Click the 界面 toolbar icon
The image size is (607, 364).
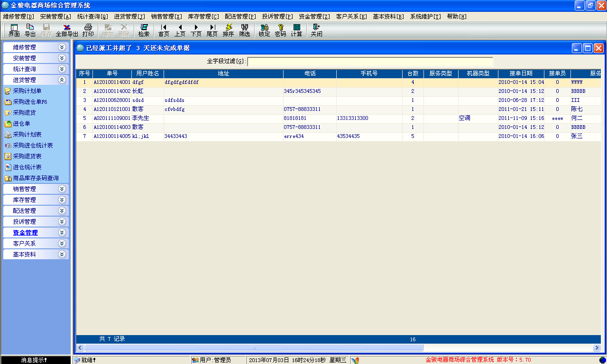coord(14,30)
